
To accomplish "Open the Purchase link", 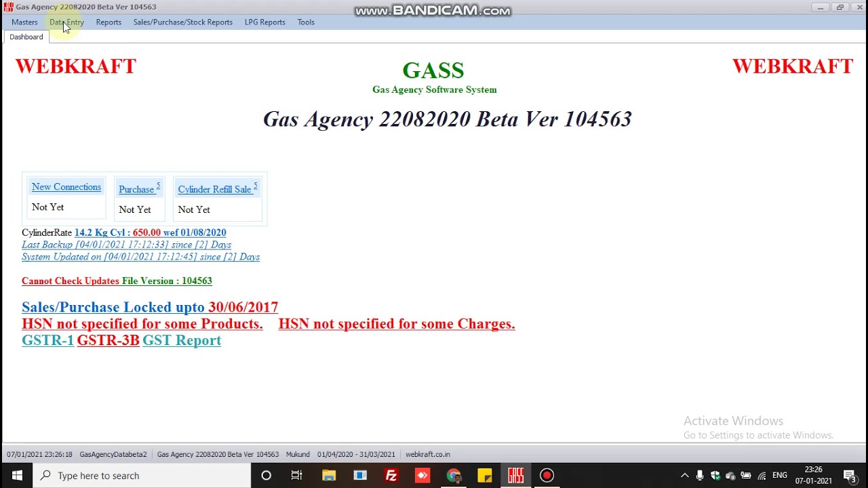I will click(x=139, y=188).
